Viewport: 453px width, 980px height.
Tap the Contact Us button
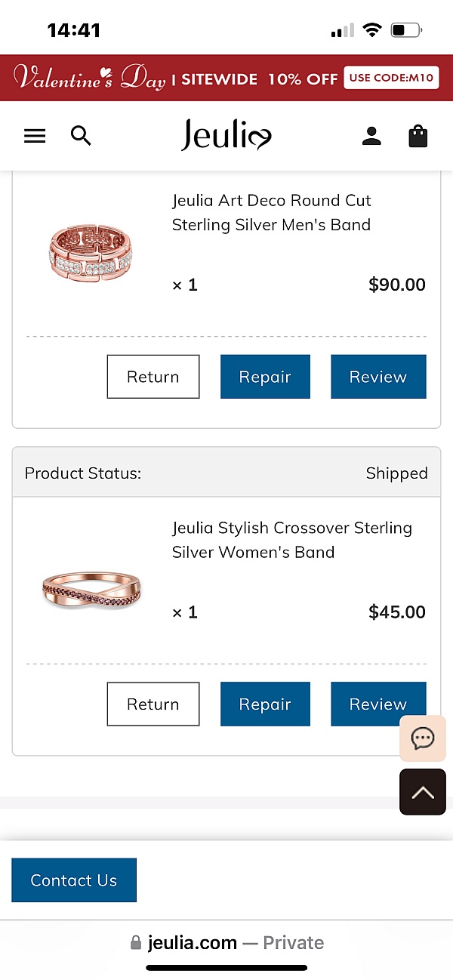[74, 880]
